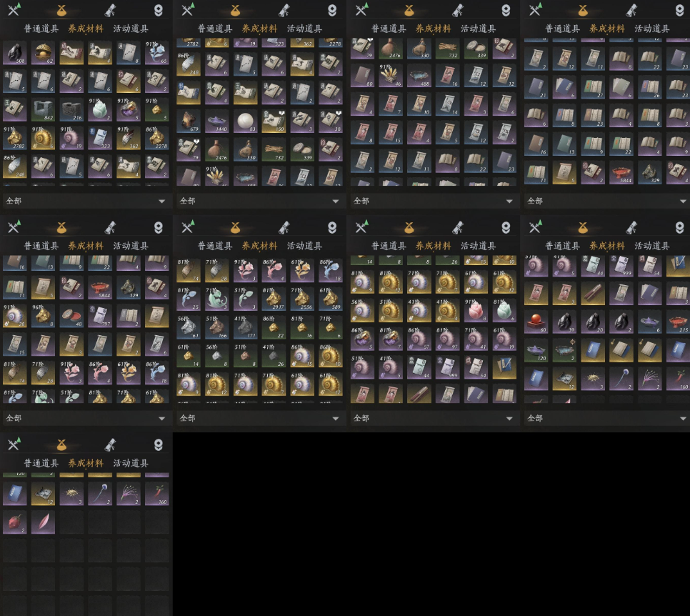
Task: Open the 养成材料 tab in the top-right panel
Action: pyautogui.click(x=607, y=29)
